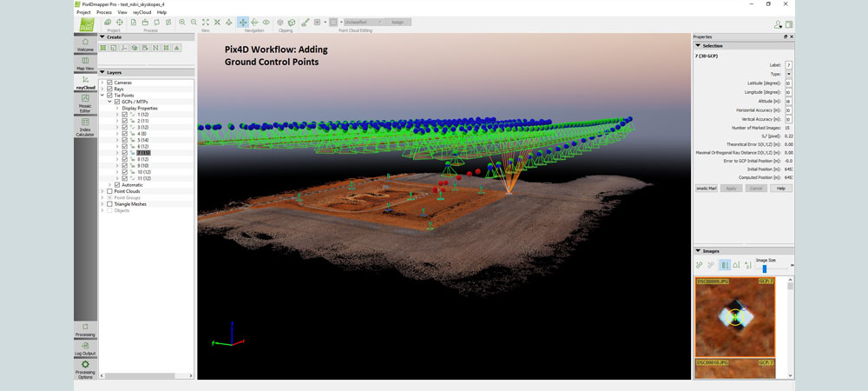Click the clipping box cube icon
Screen dimensions: 868x391
coord(280,22)
